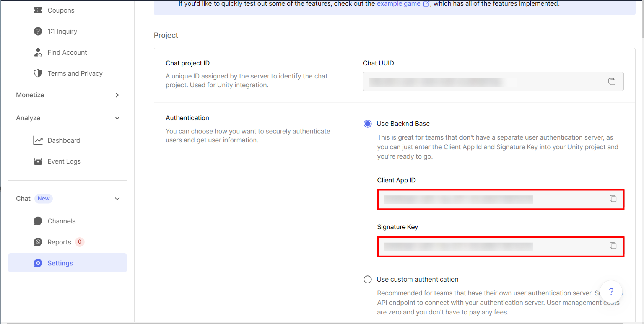Click the Signature Key label

(398, 227)
